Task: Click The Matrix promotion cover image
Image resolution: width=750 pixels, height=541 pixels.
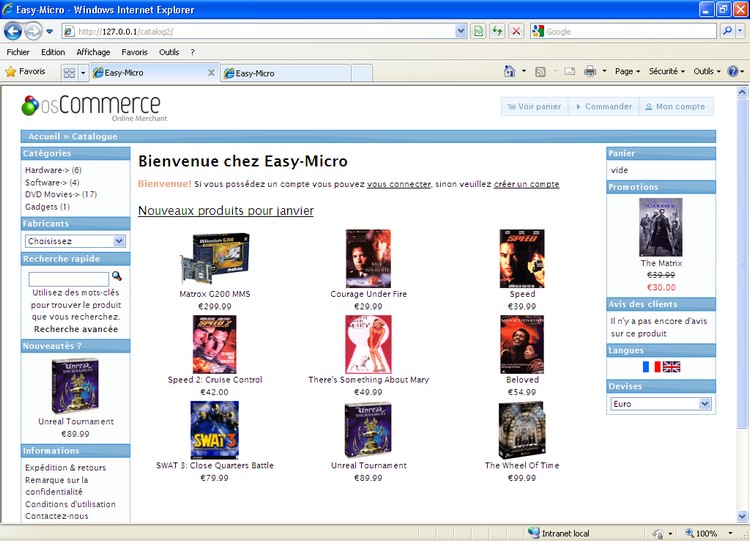Action: coord(661,227)
